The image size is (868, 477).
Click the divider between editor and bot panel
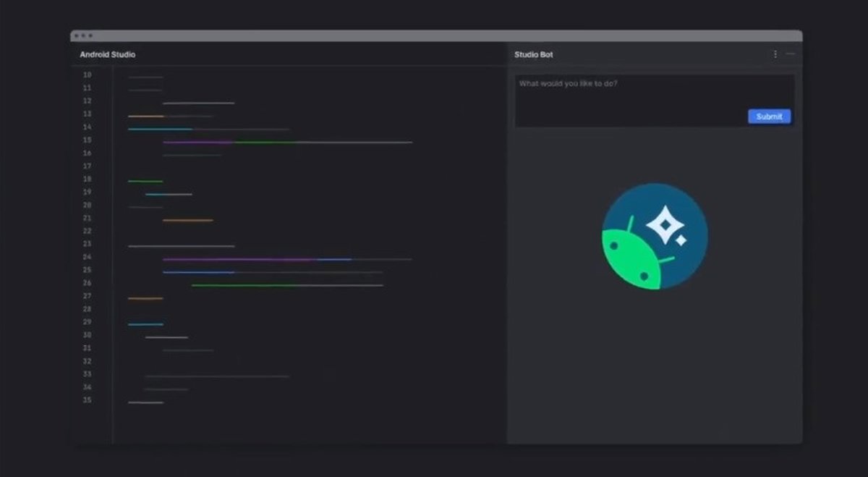pyautogui.click(x=509, y=253)
